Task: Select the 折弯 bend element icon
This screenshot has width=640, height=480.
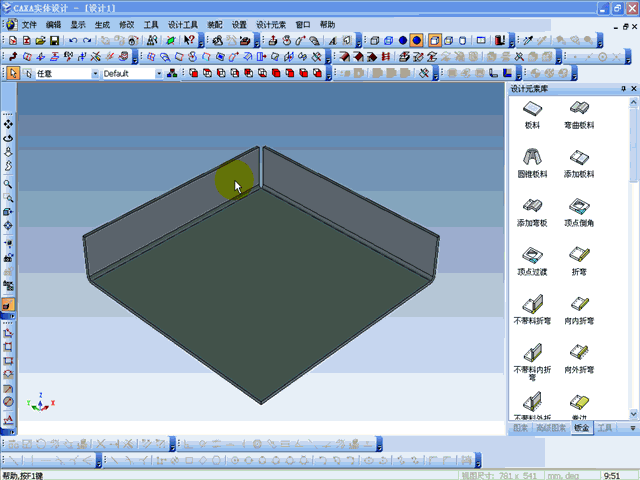Action: [x=579, y=261]
